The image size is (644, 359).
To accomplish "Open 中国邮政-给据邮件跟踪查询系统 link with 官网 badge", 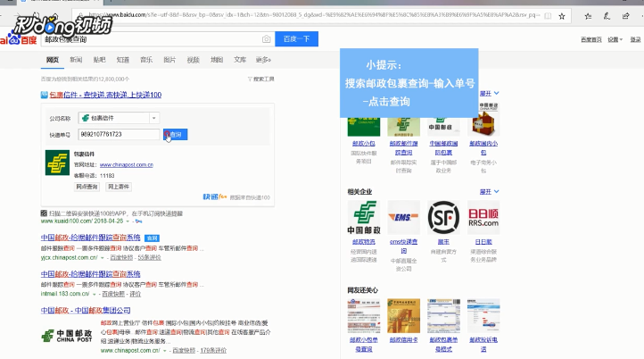I will pos(91,238).
